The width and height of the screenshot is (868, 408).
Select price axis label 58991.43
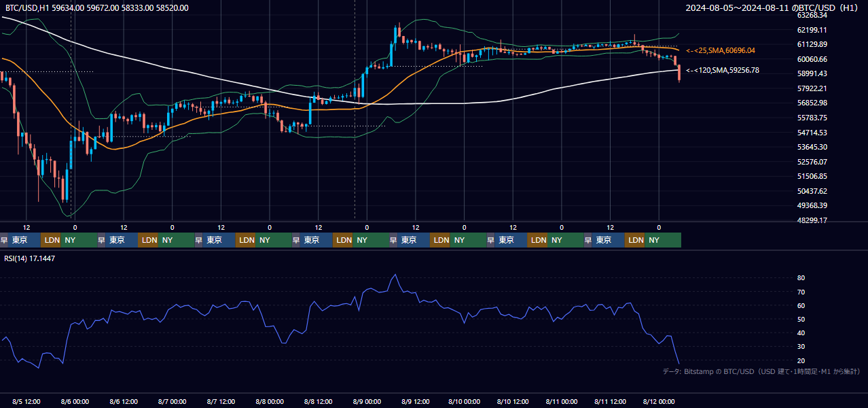[812, 73]
